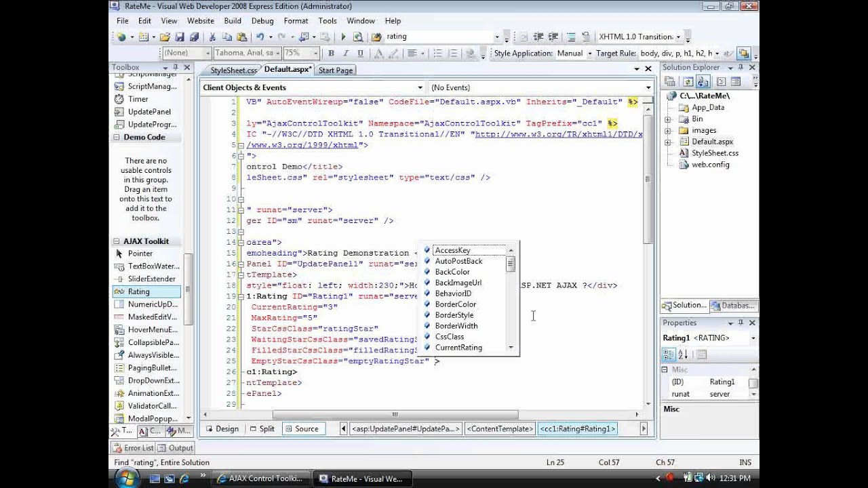Expand the images folder node
The image size is (868, 488).
click(668, 130)
